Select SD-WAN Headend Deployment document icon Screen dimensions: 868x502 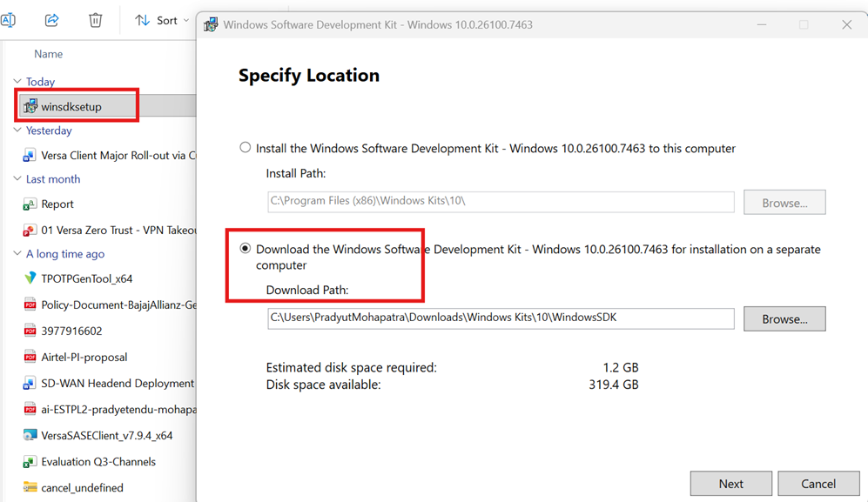click(30, 383)
